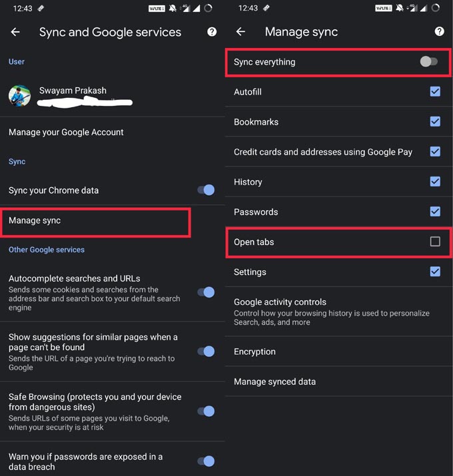Toggle password data breach warning switch
The height and width of the screenshot is (476, 453).
click(207, 461)
